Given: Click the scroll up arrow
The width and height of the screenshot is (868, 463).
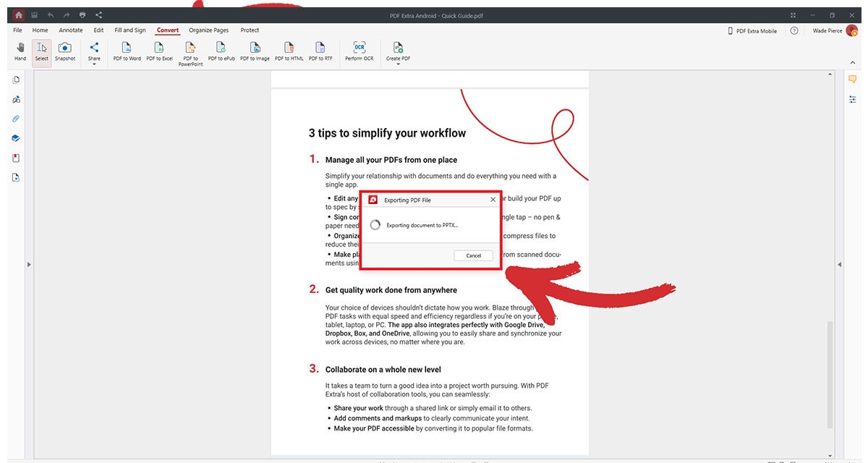Looking at the screenshot, I should coord(830,75).
